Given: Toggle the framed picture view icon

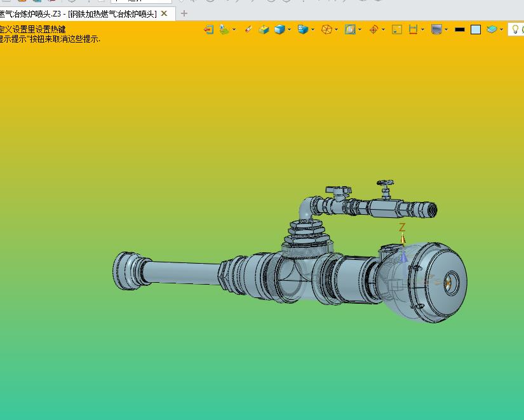Looking at the screenshot, I should 349,29.
